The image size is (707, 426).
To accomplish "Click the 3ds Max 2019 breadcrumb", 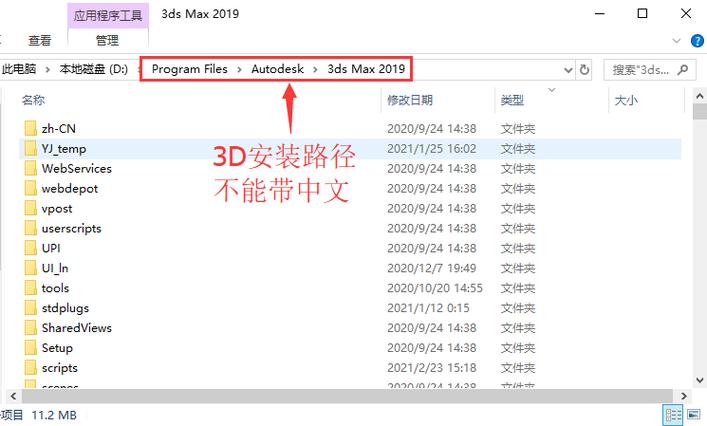I will tap(366, 69).
